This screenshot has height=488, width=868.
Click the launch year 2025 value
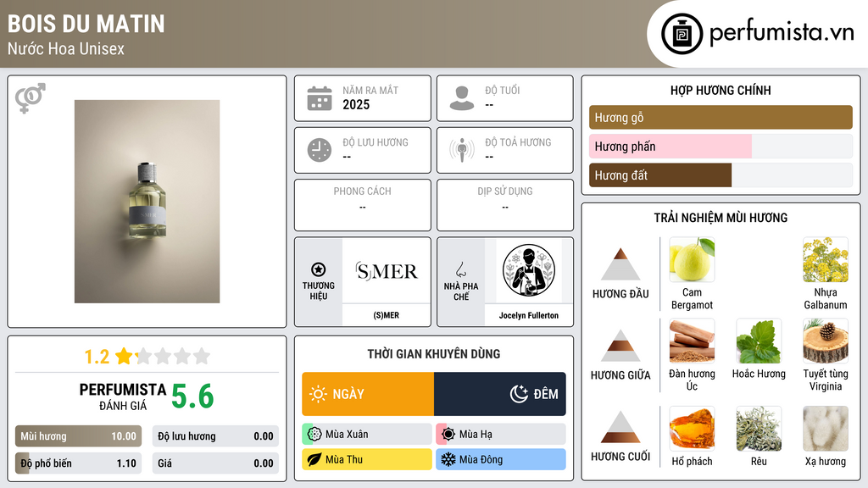click(x=356, y=104)
